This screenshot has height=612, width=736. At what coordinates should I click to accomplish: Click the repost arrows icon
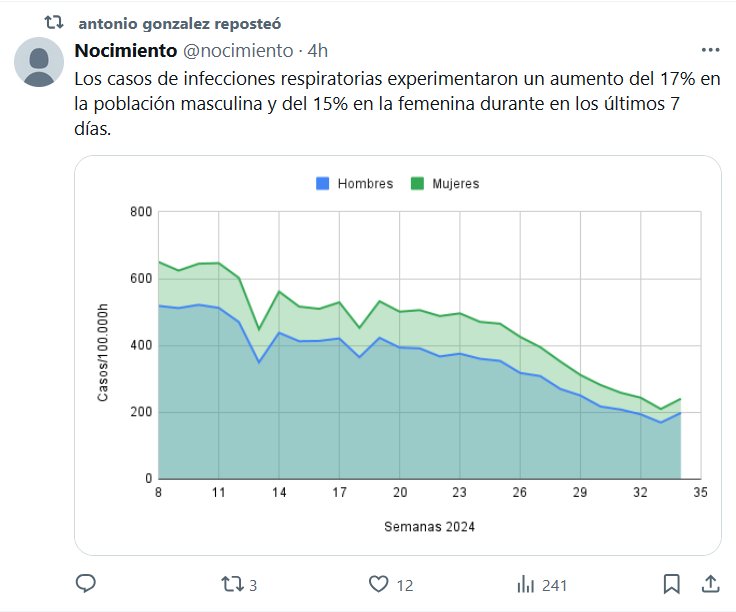pyautogui.click(x=231, y=583)
